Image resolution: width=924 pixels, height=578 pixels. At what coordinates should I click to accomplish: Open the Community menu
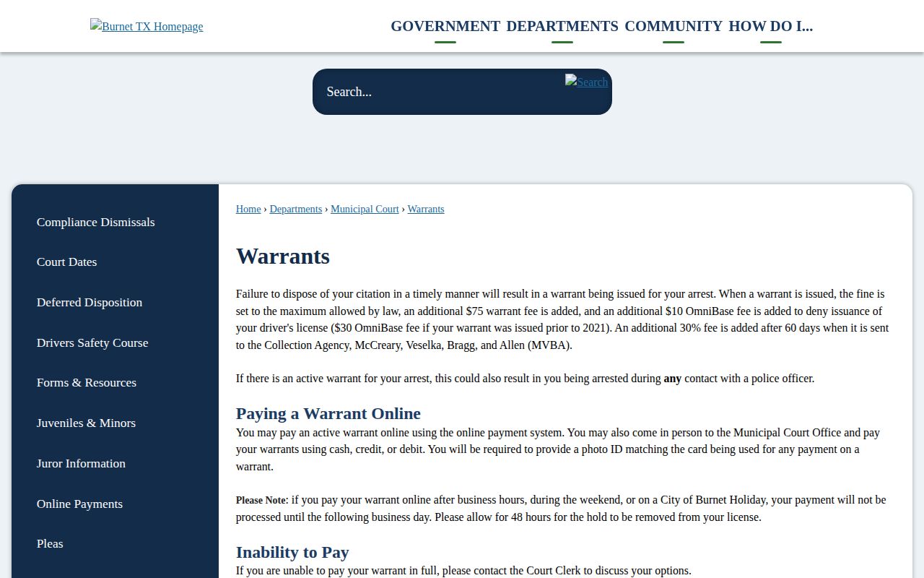(x=674, y=26)
